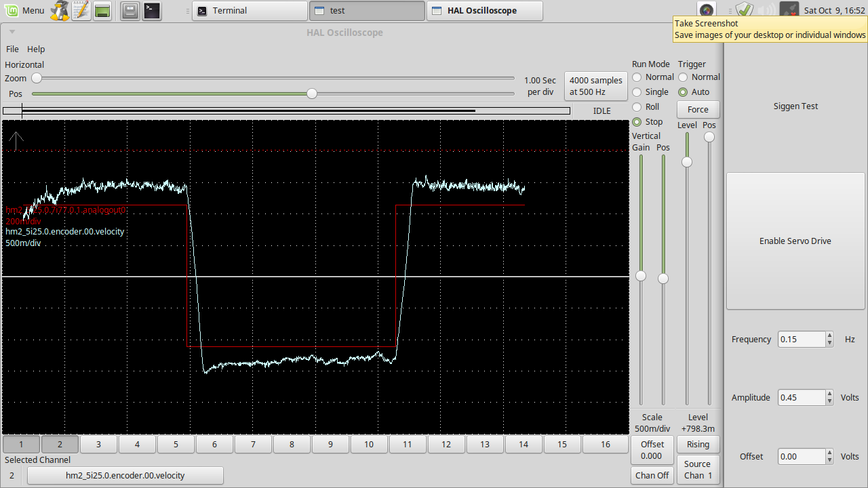
Task: Select Normal trigger mode
Action: [699, 77]
